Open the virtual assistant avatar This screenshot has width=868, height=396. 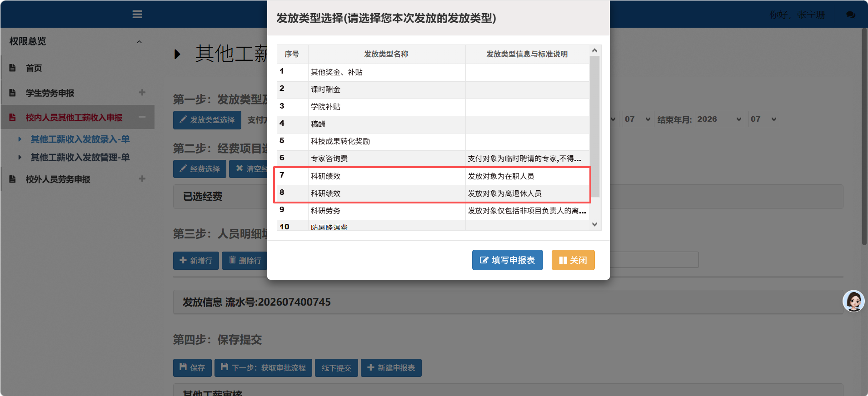pos(853,301)
